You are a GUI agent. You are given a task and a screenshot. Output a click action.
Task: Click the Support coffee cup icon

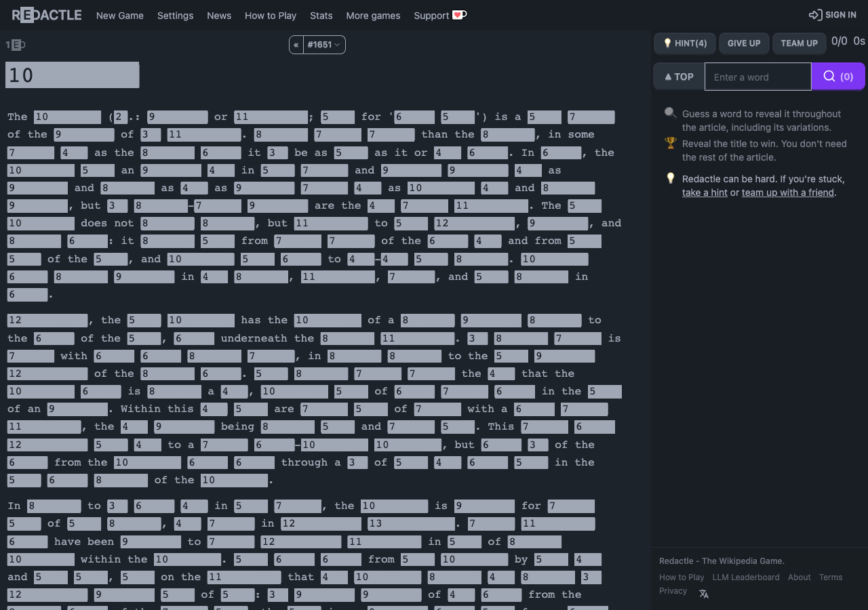click(460, 15)
